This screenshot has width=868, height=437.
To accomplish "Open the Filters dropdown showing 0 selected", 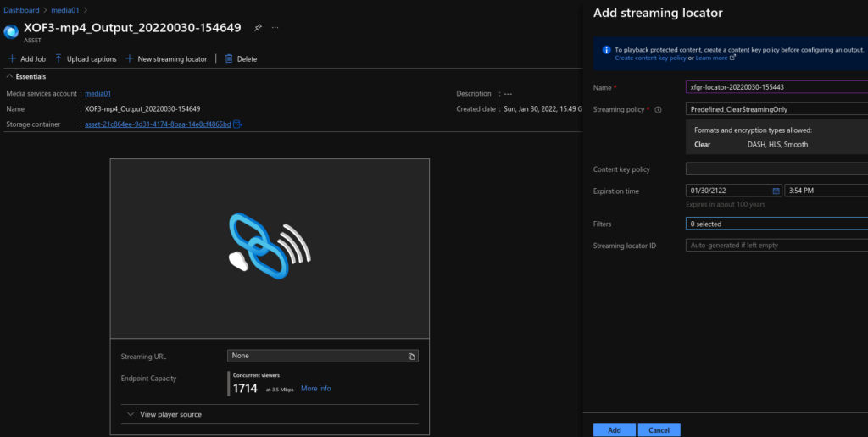I will coord(776,224).
